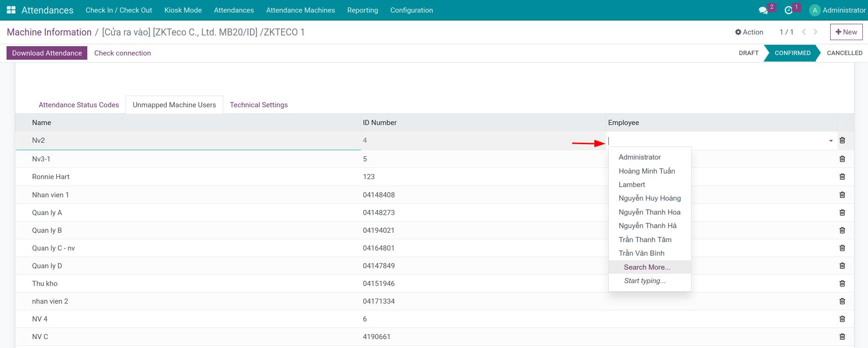The image size is (868, 348).
Task: Choose Lambert from employee list
Action: point(649,185)
